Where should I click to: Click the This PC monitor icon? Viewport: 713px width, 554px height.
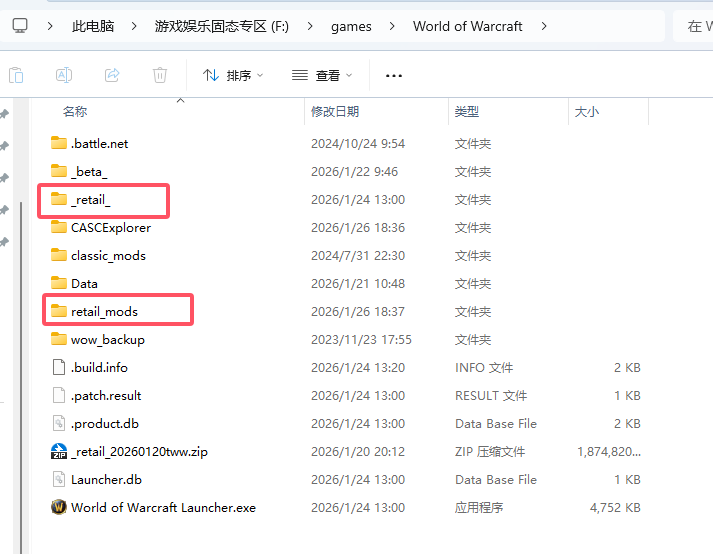pos(20,26)
